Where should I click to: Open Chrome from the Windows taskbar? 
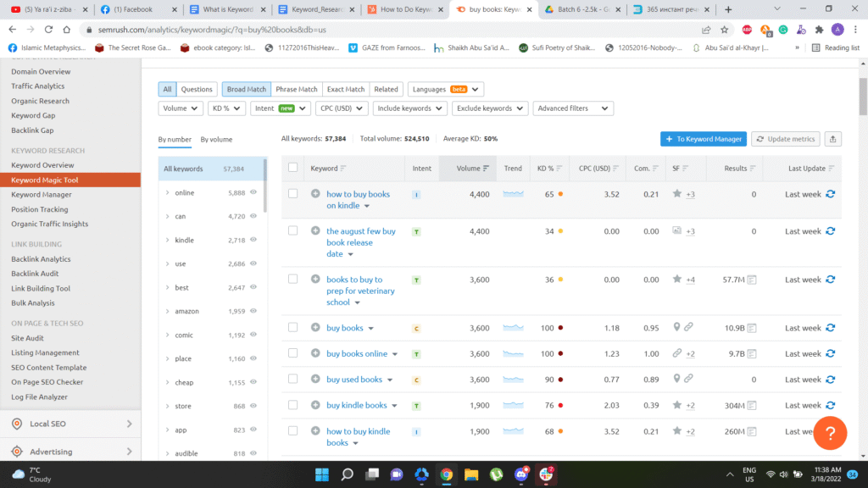tap(446, 474)
